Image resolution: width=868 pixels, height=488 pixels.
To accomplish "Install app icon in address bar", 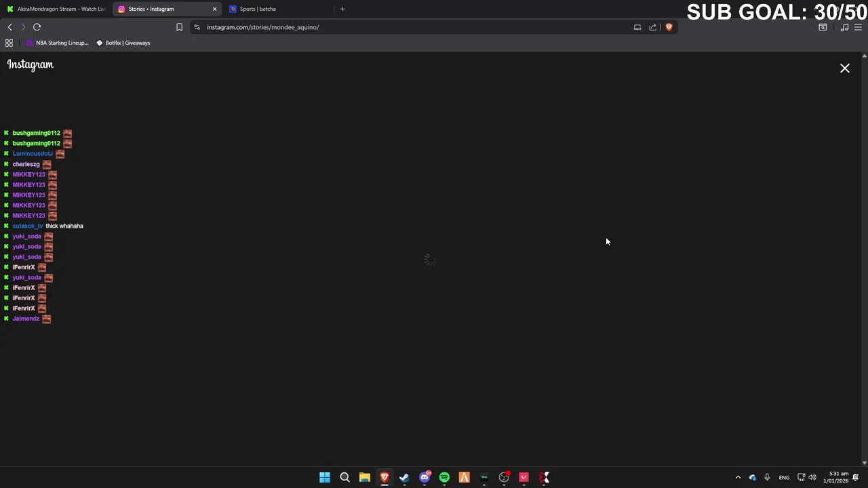I will pyautogui.click(x=637, y=27).
